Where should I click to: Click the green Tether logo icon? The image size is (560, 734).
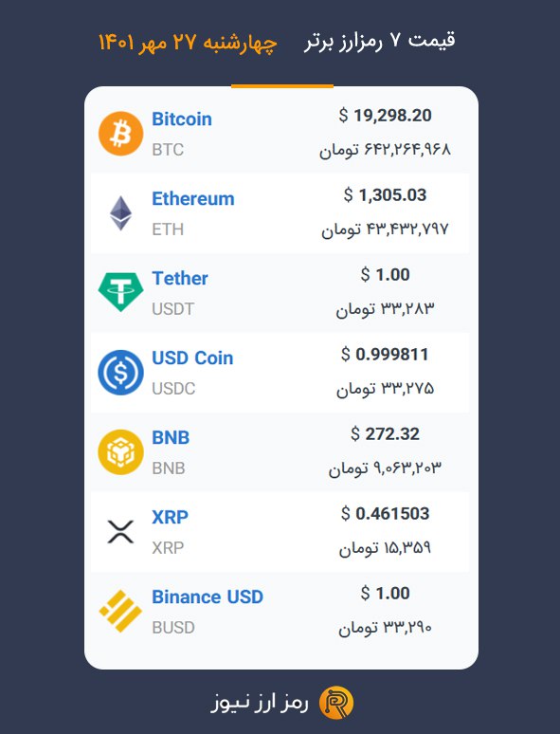point(120,292)
